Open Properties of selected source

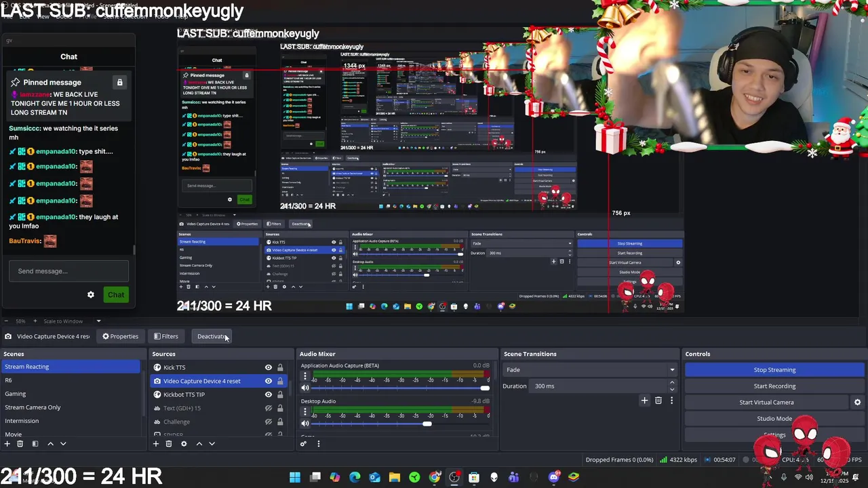(120, 336)
